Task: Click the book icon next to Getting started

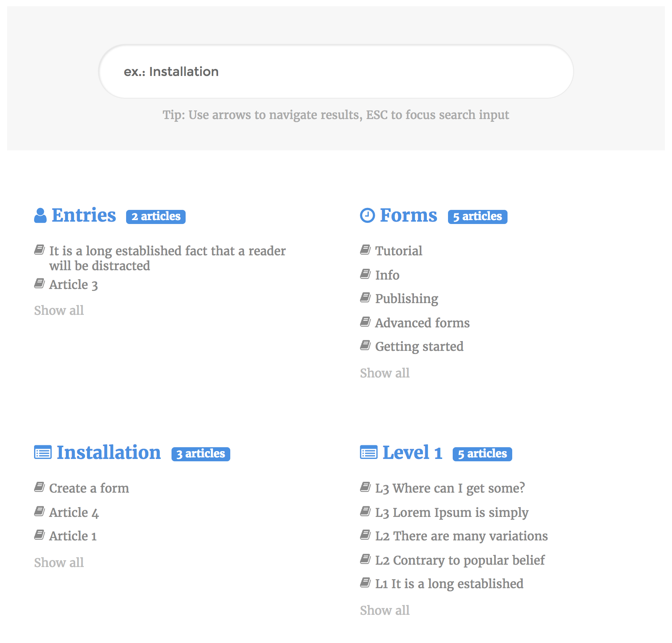Action: (x=365, y=345)
